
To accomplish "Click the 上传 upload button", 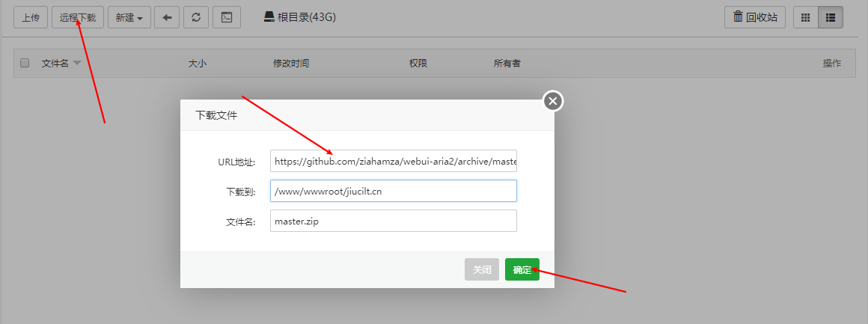I will click(31, 17).
